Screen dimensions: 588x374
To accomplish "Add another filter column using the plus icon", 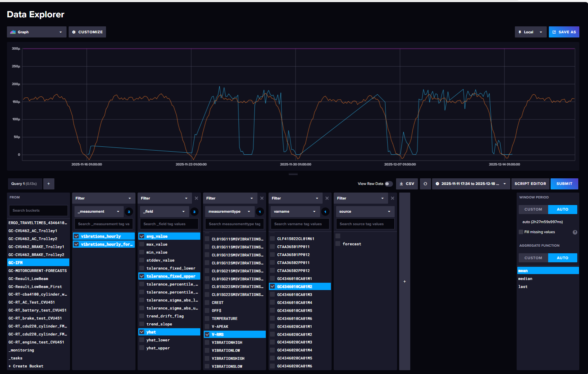I will click(405, 281).
